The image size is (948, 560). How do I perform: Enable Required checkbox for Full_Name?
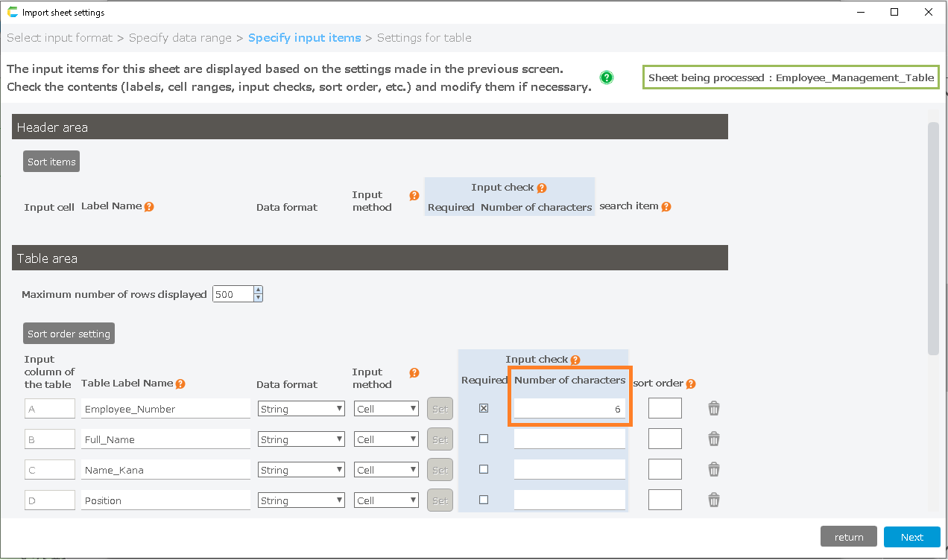pos(484,439)
